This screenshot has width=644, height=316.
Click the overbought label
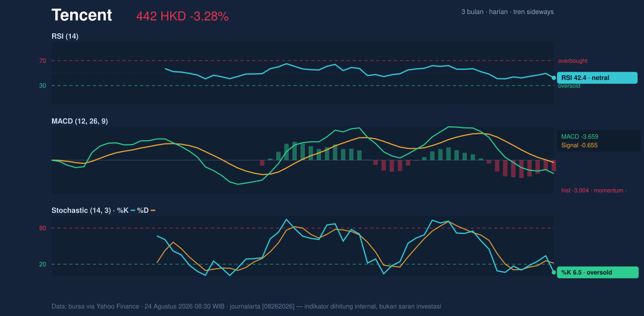(573, 61)
